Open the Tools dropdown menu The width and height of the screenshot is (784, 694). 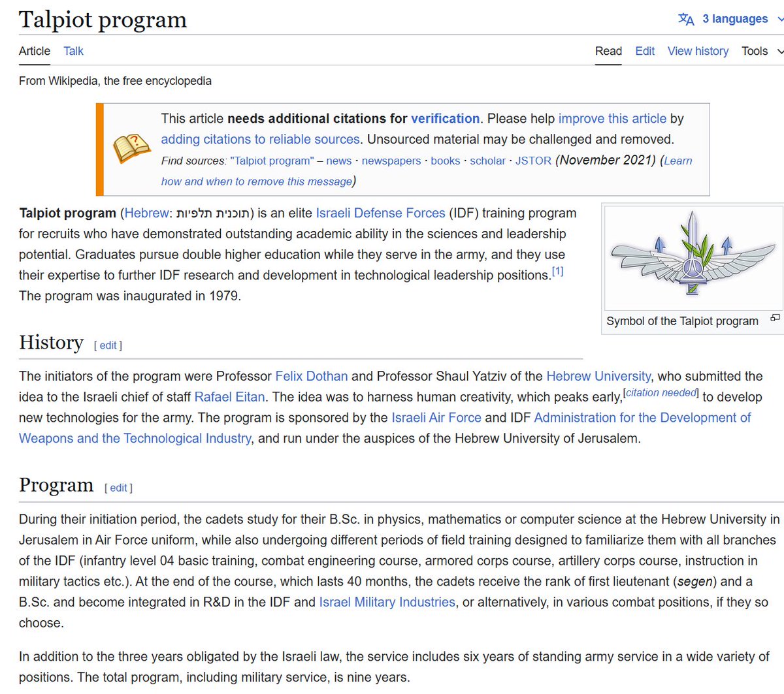point(761,51)
